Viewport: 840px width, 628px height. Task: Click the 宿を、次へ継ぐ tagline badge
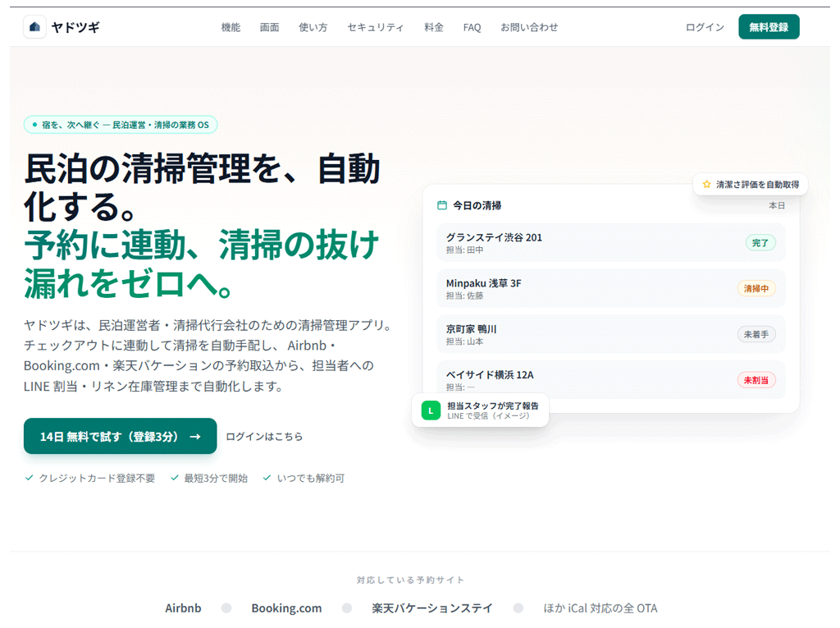(x=121, y=125)
